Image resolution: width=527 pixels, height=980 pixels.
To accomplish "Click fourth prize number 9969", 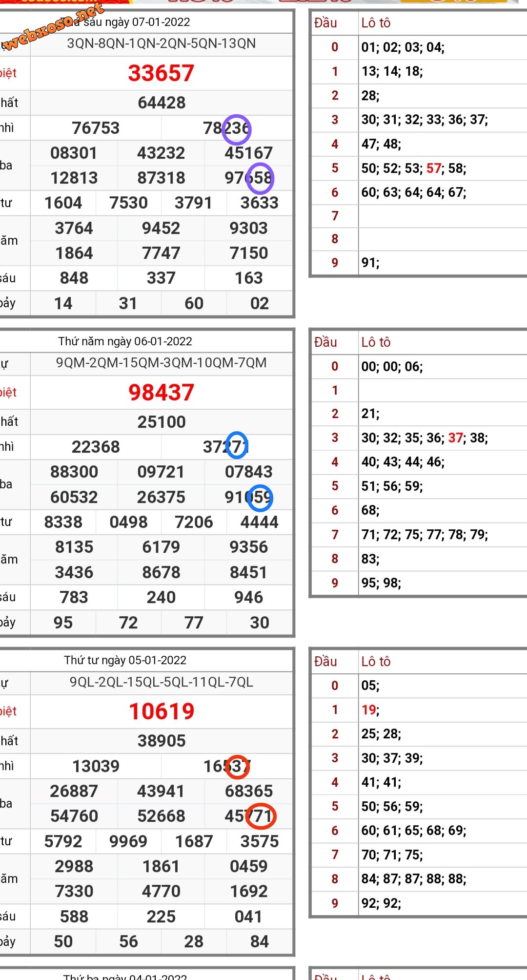I will pos(128,841).
